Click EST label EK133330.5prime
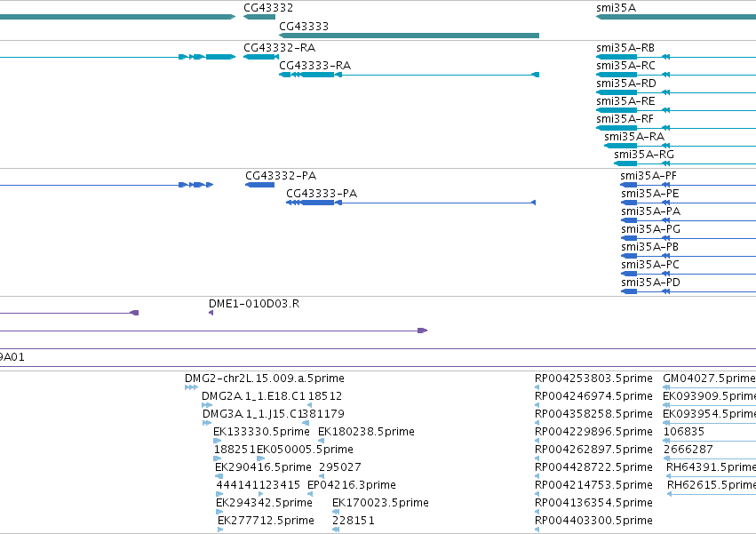 click(261, 432)
